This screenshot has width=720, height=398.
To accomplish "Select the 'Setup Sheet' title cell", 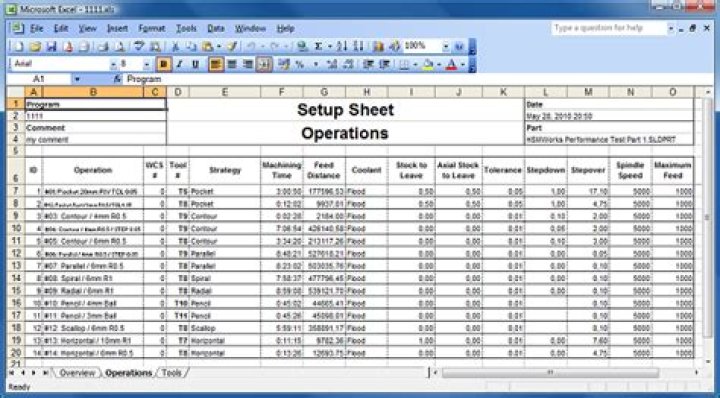I will [345, 110].
